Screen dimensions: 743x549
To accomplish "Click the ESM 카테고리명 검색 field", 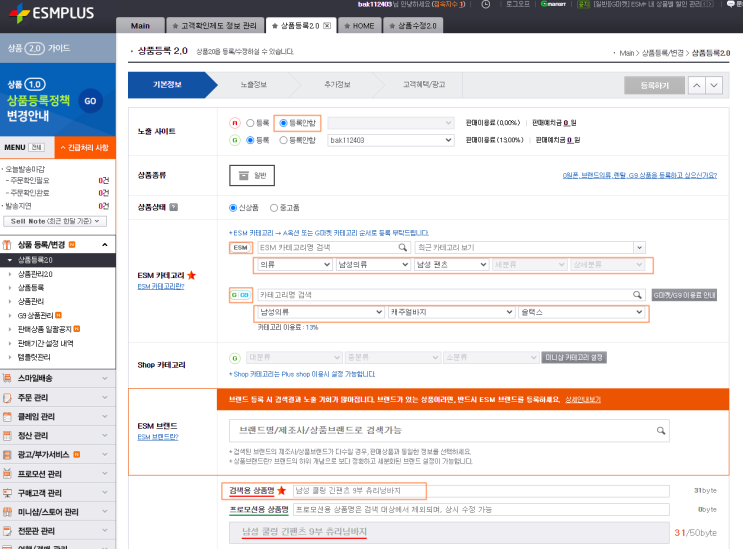I will [x=334, y=247].
